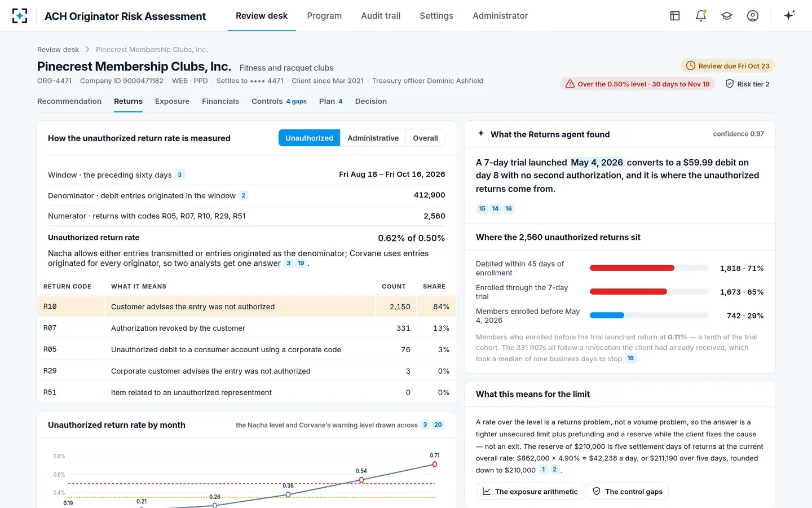Select the Unauthorized measurement toggle
The width and height of the screenshot is (812, 508).
309,138
